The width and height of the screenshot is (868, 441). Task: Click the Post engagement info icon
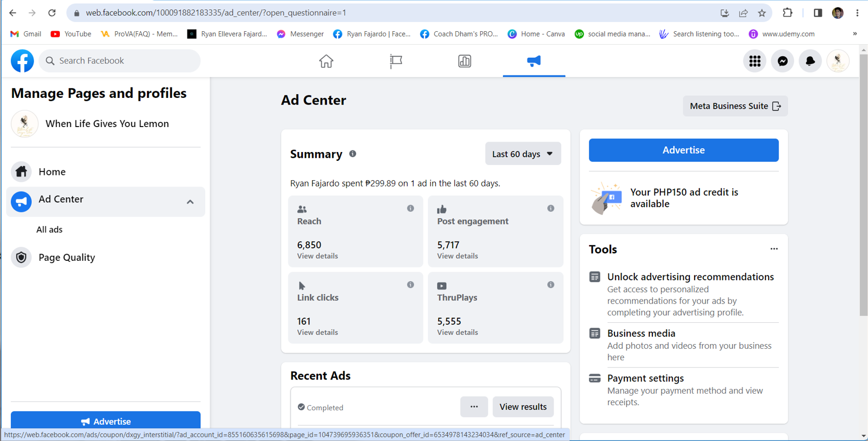[550, 208]
